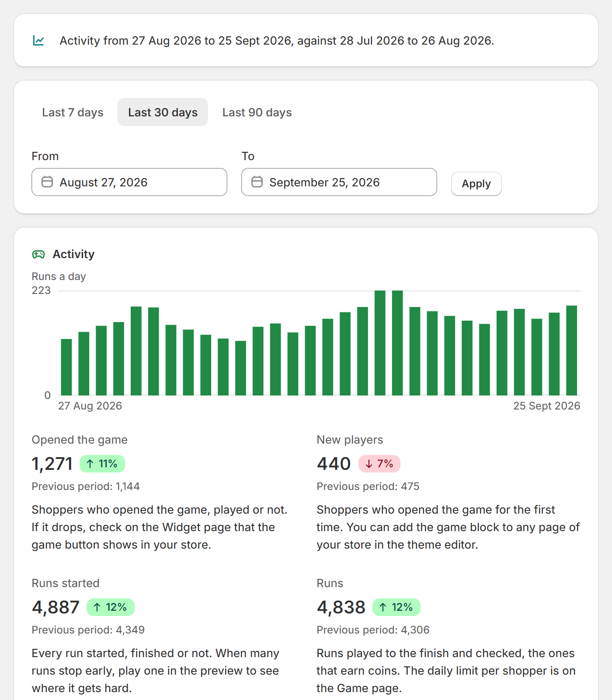612x700 pixels.
Task: Click the gamepad icon beside the Activity heading
Action: tap(38, 254)
